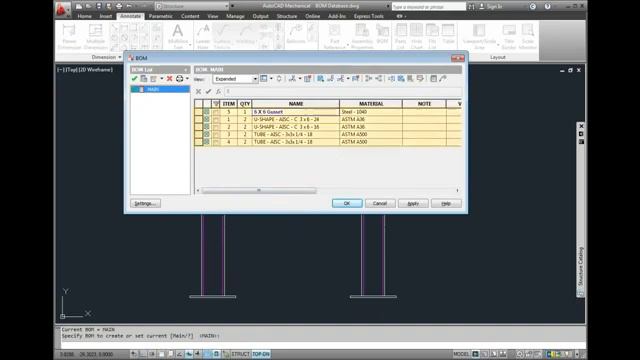Click the NOTE column header
The width and height of the screenshot is (640, 360).
(x=424, y=104)
